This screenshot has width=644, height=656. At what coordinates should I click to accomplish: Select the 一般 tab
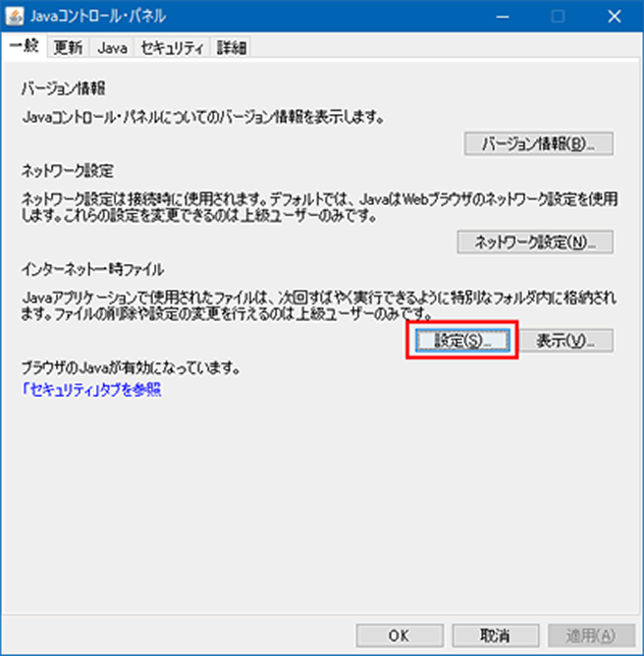pyautogui.click(x=24, y=46)
